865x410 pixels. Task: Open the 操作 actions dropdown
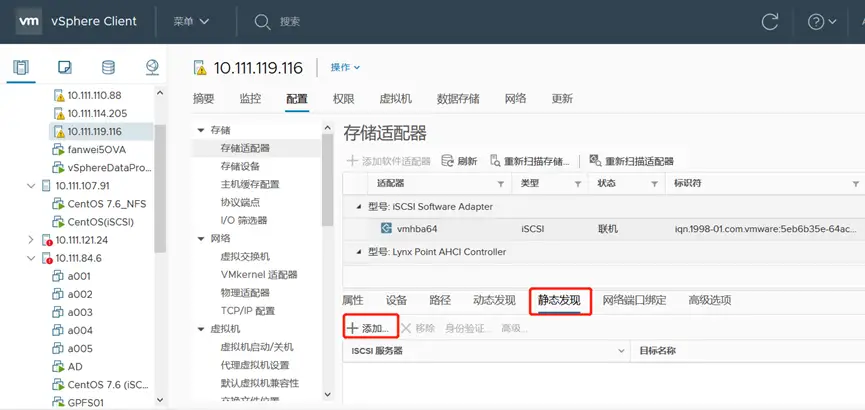click(x=345, y=67)
